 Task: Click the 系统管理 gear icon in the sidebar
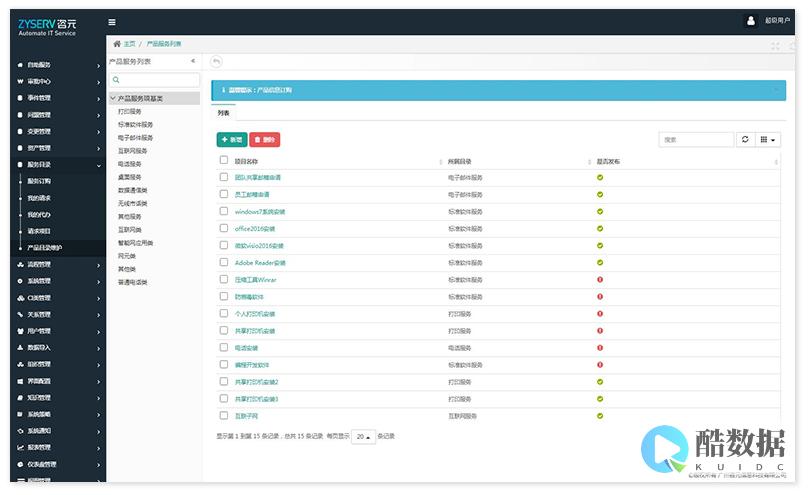pos(20,281)
